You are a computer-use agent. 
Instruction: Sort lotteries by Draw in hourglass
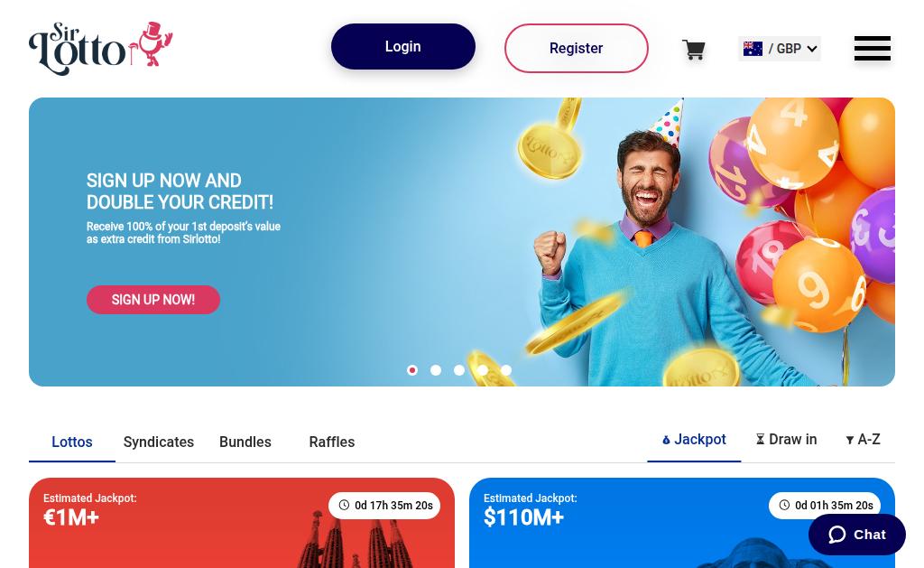(x=786, y=440)
